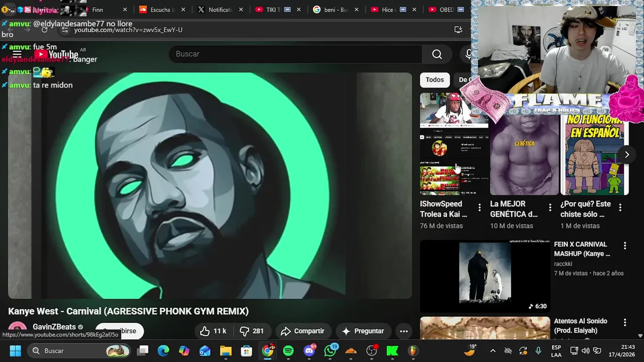Screen dimensions: 644x362
Task: Close the beni Google tab
Action: [x=356, y=10]
